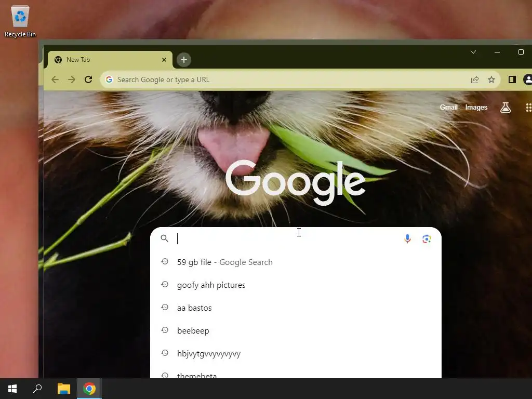This screenshot has height=399, width=532.
Task: Click history icon beside 'aa bastos'
Action: [165, 307]
